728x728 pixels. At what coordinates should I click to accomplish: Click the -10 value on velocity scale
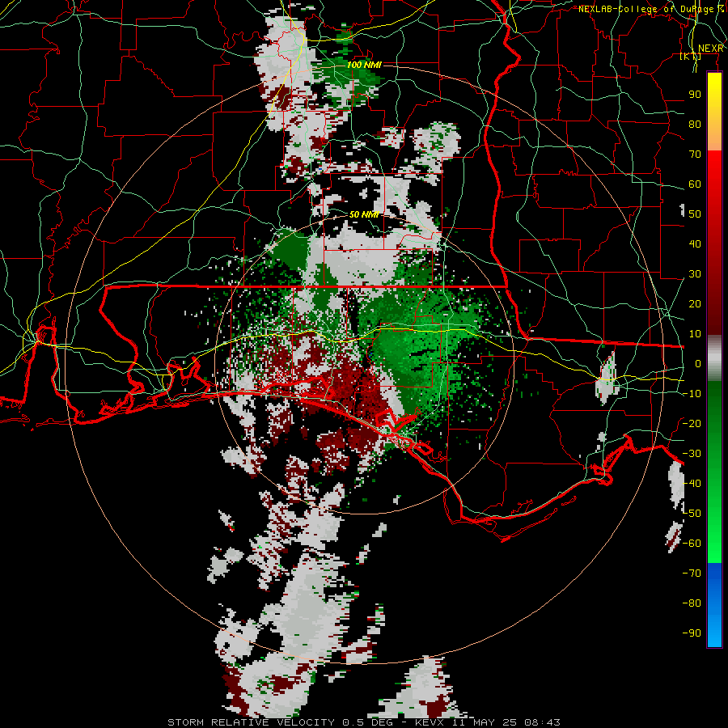point(692,394)
